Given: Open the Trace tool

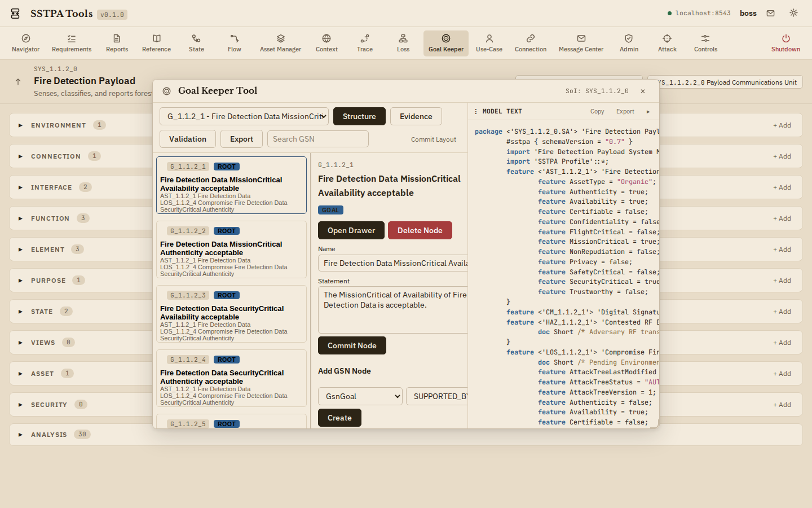Looking at the screenshot, I should click(x=365, y=43).
